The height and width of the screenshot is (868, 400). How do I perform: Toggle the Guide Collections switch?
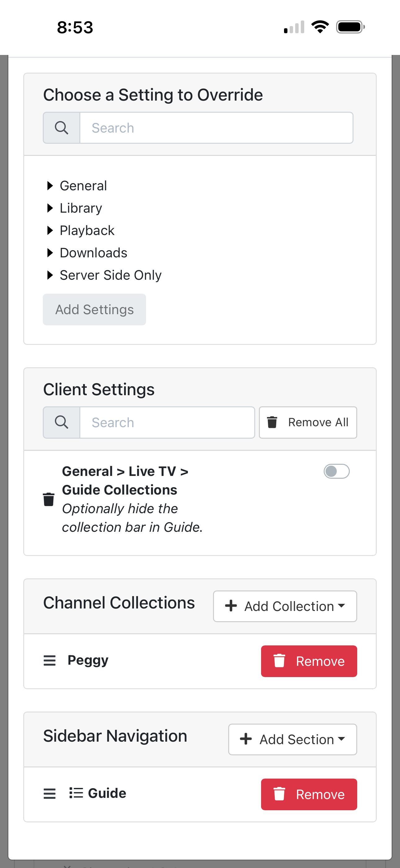(336, 471)
